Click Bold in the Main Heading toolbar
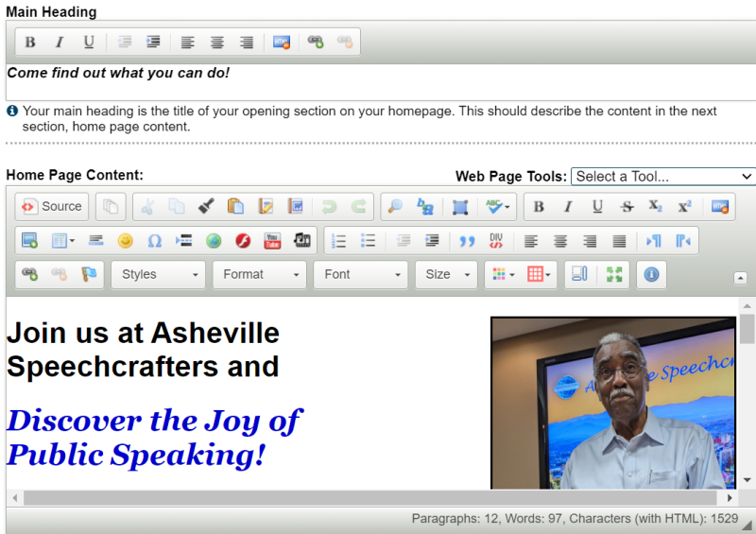The height and width of the screenshot is (534, 756). click(x=30, y=43)
